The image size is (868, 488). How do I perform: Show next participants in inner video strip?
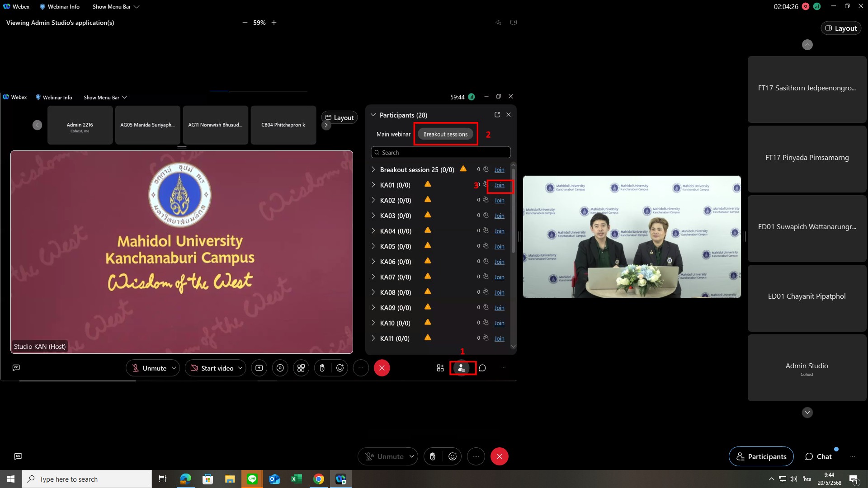click(x=326, y=125)
